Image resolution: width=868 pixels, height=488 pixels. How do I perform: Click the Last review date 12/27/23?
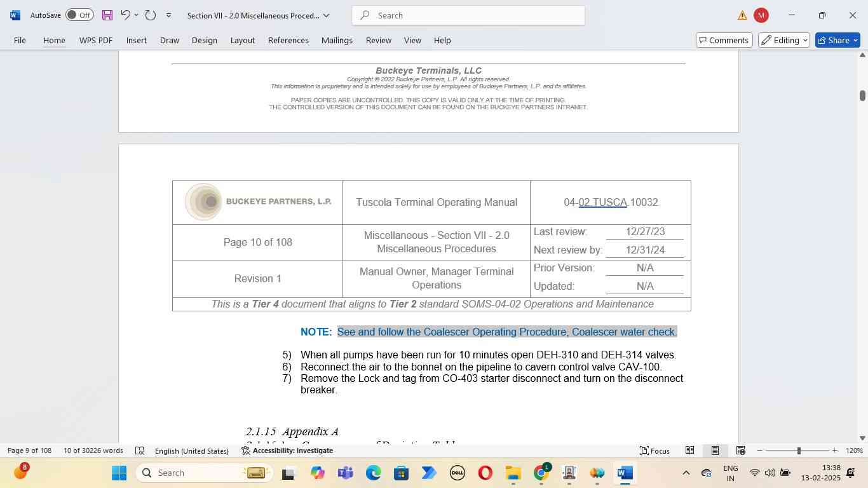[645, 231]
